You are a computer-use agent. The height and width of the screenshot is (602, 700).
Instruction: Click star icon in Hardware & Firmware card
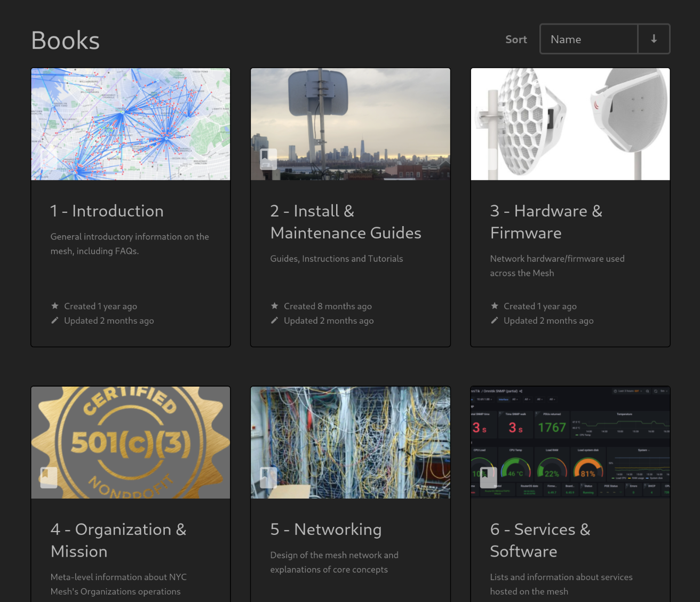click(494, 306)
